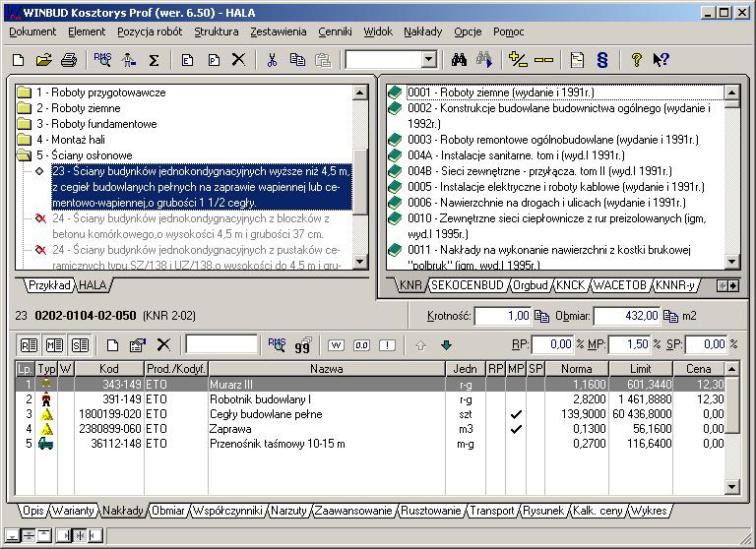Screen dimensions: 756x549
Task: Click the blue paragraph section icon
Action: click(602, 60)
